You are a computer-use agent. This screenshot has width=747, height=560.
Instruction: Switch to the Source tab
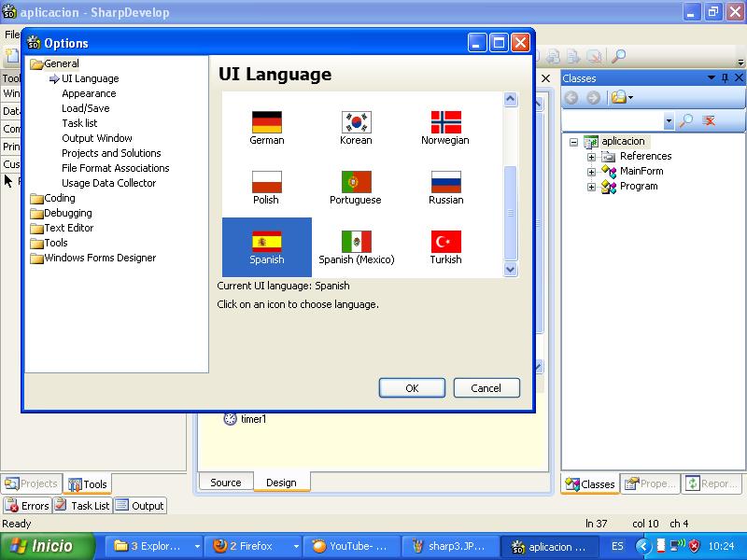click(x=225, y=482)
